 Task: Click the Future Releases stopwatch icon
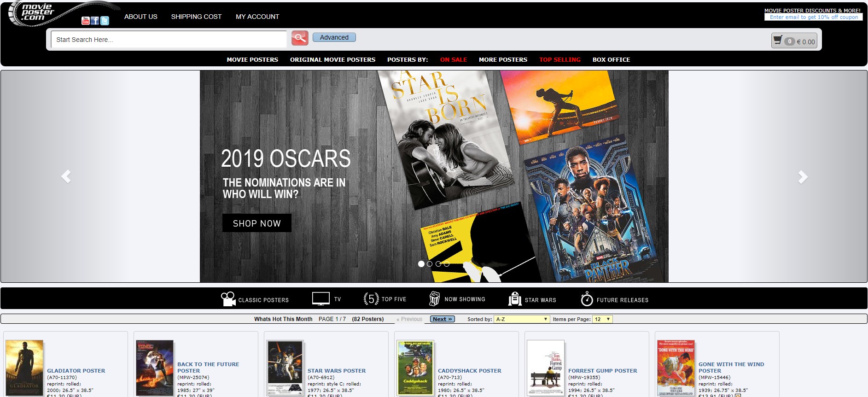(x=587, y=299)
